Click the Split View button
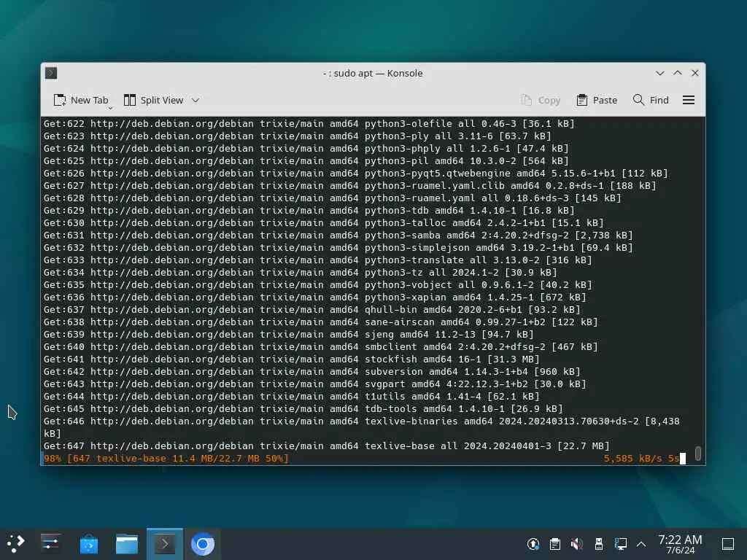The width and height of the screenshot is (747, 560). (153, 100)
